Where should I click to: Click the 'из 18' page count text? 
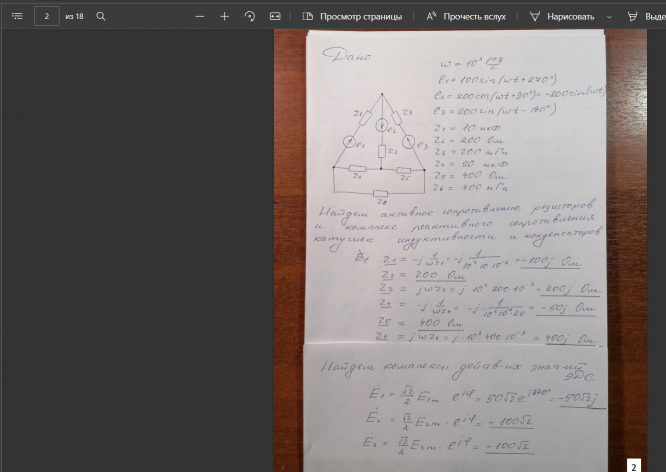(74, 17)
